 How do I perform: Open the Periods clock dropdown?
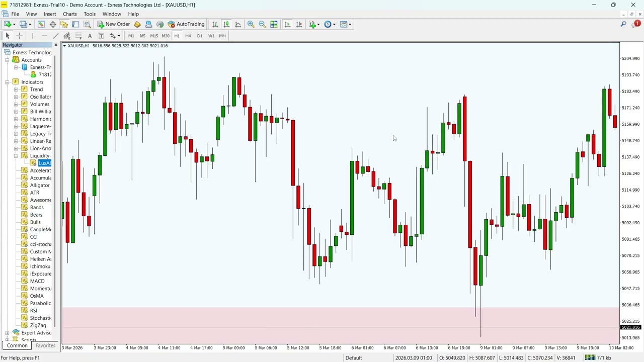click(330, 24)
